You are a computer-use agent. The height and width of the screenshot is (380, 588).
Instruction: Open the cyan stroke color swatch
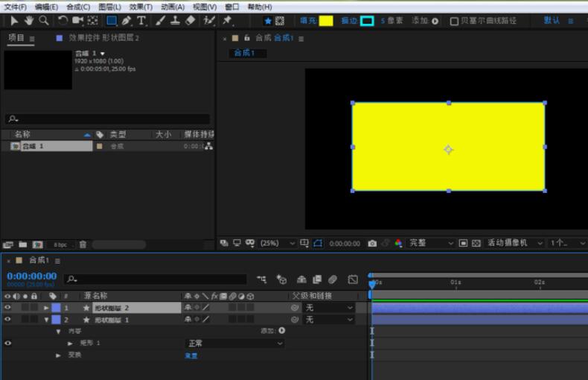(x=367, y=21)
